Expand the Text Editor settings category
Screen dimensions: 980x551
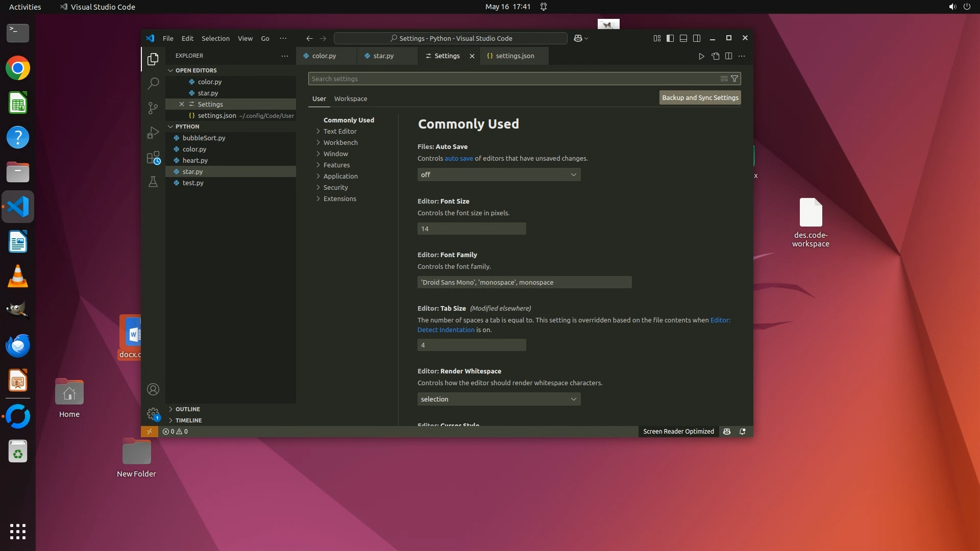(x=340, y=131)
